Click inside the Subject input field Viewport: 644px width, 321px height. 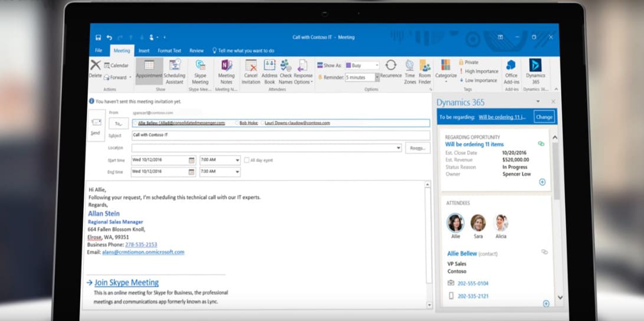[281, 135]
